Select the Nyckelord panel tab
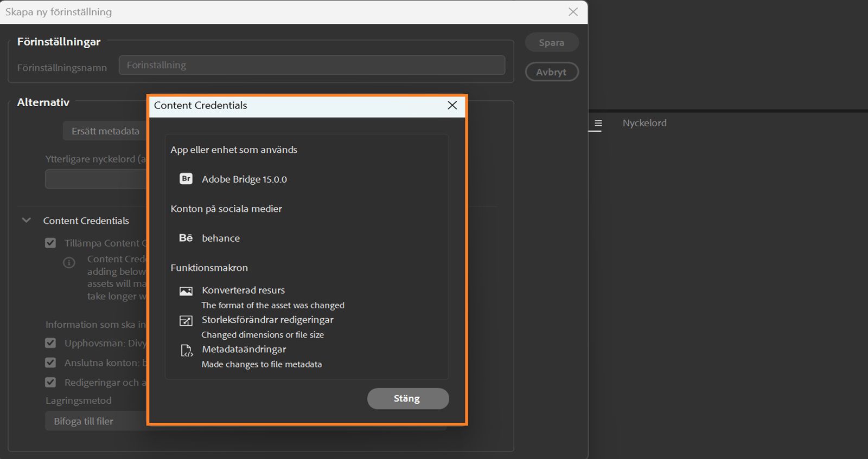 coord(644,123)
